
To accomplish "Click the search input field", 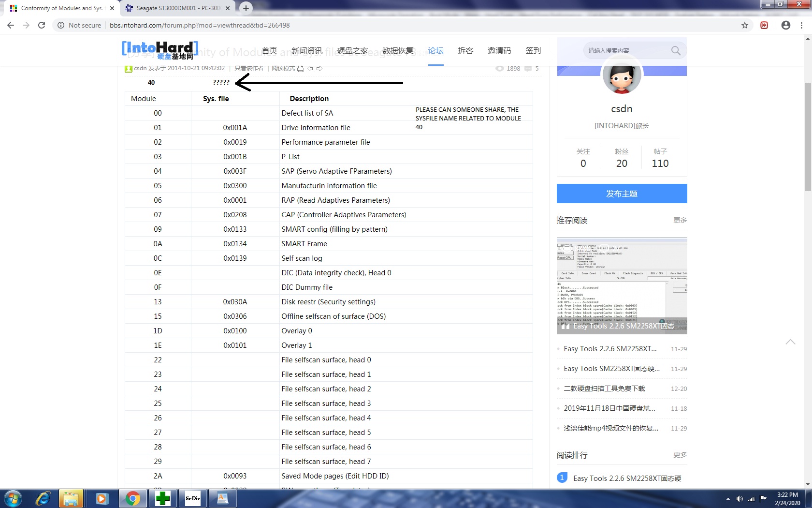I will (627, 50).
